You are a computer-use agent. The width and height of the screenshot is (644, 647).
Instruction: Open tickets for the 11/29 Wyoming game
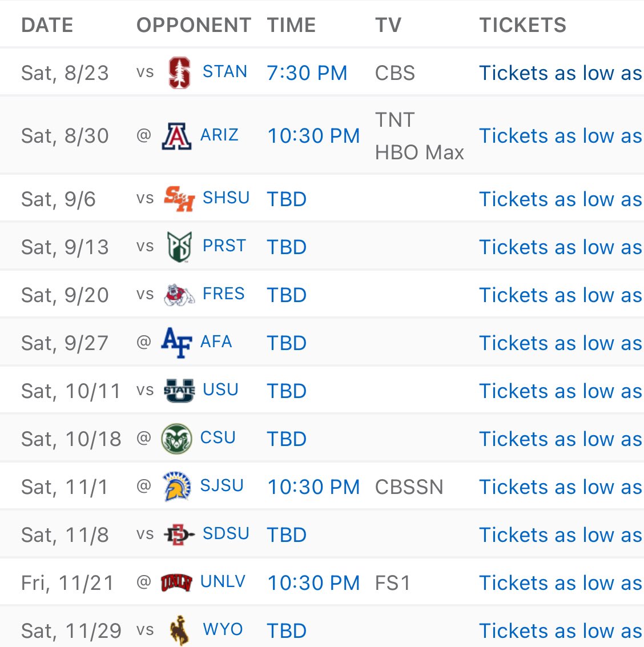click(561, 631)
